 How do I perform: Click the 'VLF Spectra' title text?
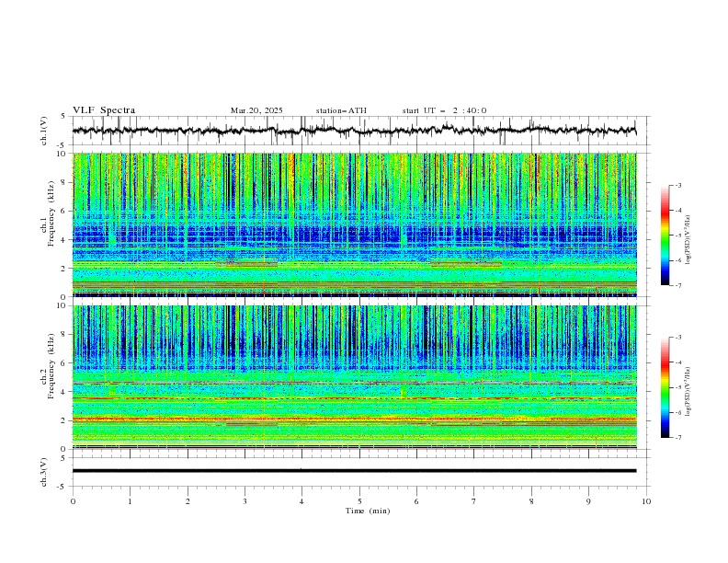coord(104,110)
